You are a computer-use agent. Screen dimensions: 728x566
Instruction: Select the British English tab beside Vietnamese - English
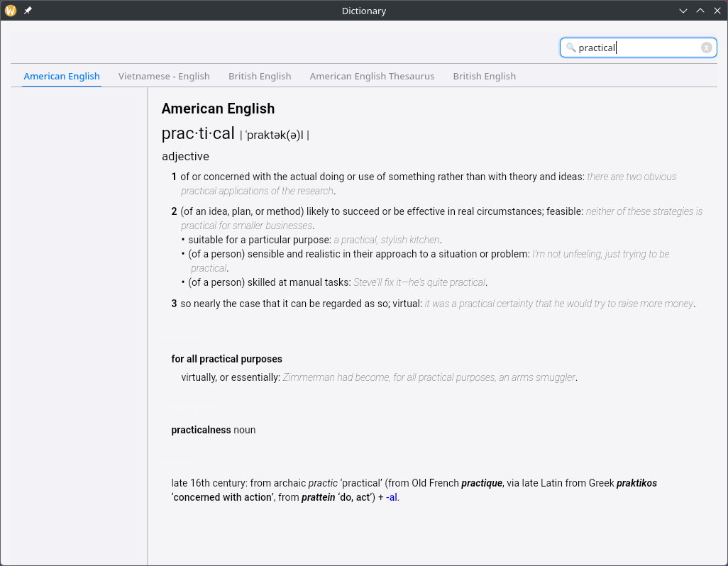coord(260,76)
